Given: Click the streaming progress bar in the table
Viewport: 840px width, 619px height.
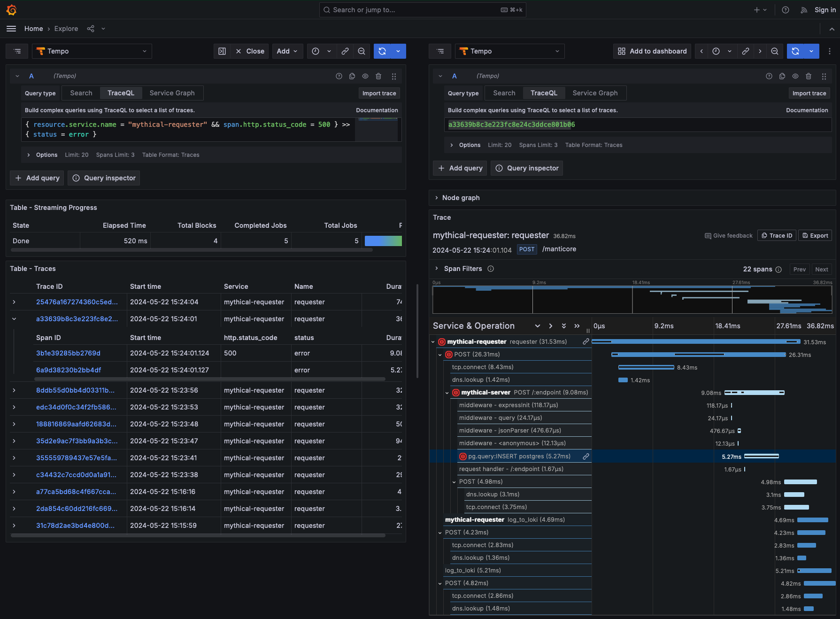Looking at the screenshot, I should 383,240.
